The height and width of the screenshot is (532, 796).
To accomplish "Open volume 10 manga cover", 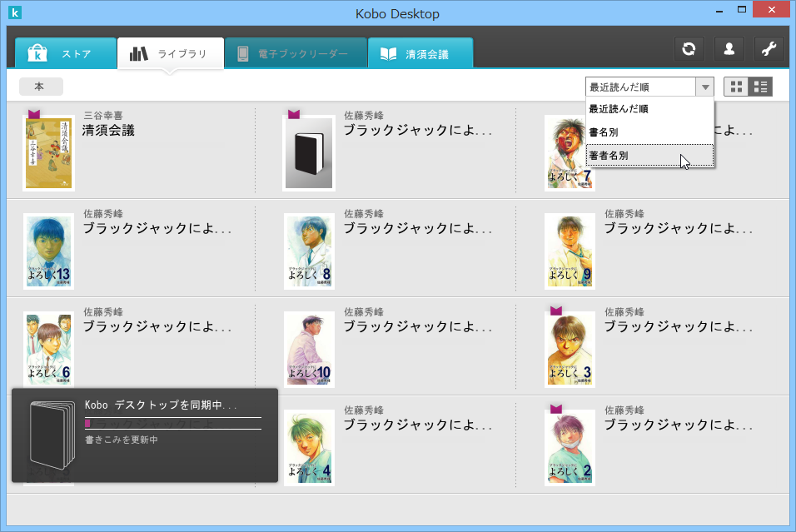I will click(309, 349).
